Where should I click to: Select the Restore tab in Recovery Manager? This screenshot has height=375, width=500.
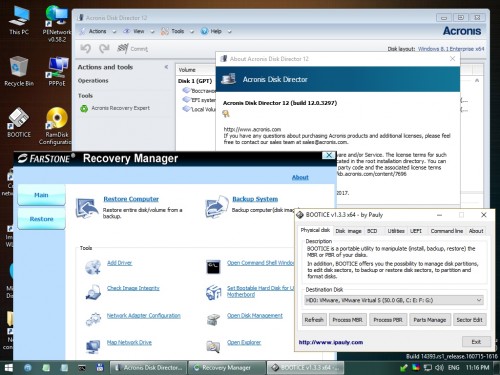[41, 219]
